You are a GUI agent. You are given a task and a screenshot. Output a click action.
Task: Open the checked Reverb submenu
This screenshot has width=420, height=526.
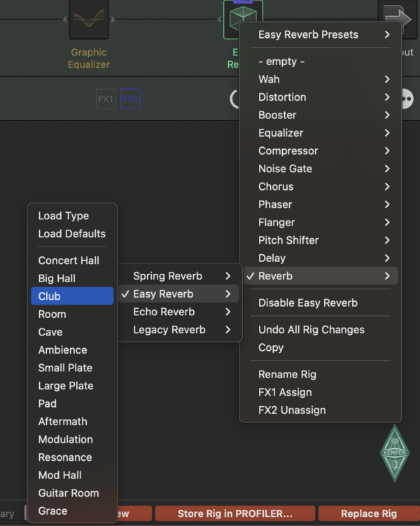pos(321,276)
